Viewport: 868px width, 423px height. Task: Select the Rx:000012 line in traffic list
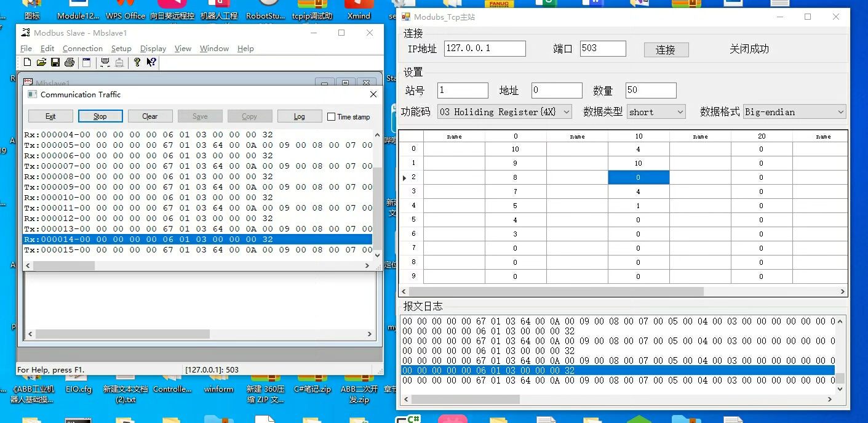(197, 218)
